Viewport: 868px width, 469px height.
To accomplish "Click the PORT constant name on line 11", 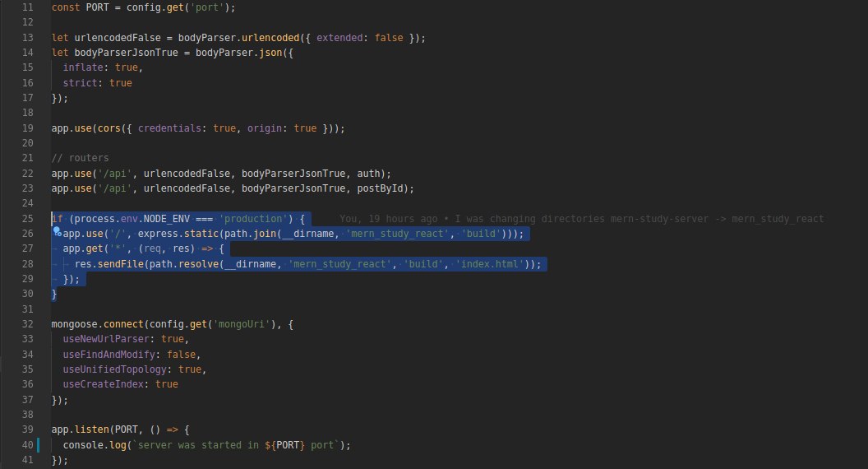I will coord(98,7).
